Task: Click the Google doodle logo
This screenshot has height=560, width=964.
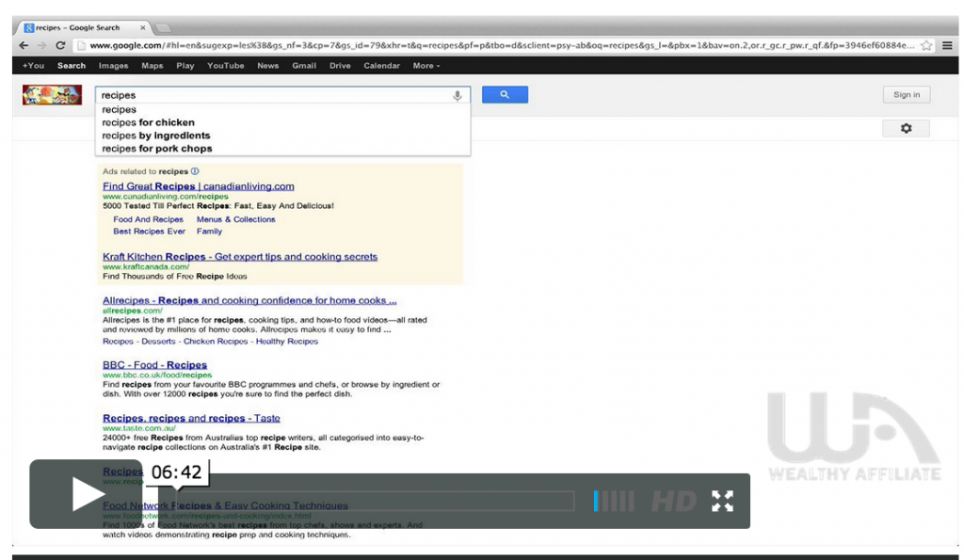Action: (52, 95)
